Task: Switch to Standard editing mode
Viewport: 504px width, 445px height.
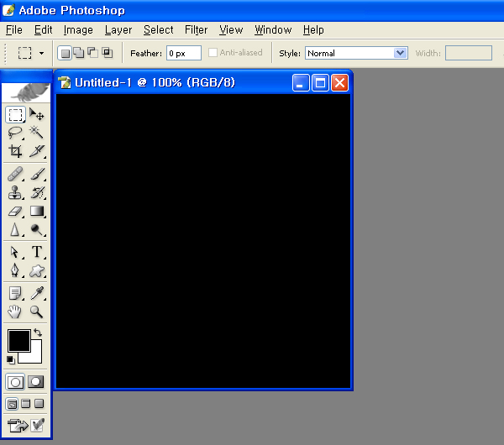Action: (15, 382)
